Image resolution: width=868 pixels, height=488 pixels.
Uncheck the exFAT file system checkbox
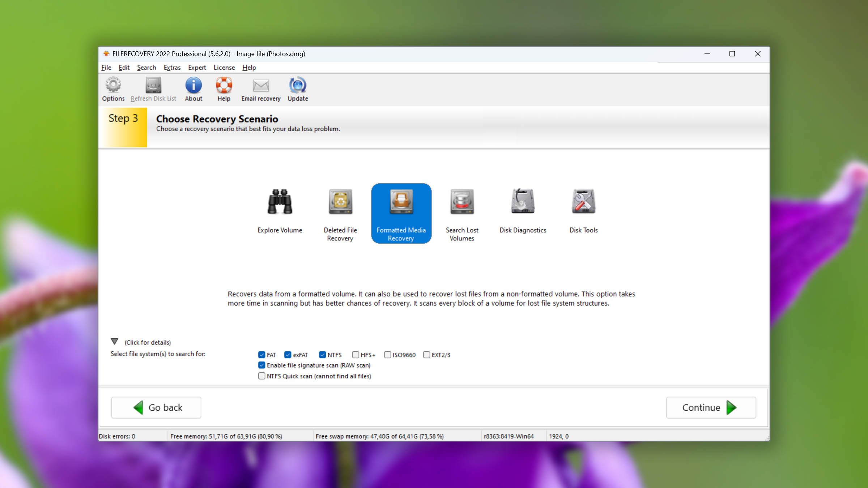pos(288,355)
